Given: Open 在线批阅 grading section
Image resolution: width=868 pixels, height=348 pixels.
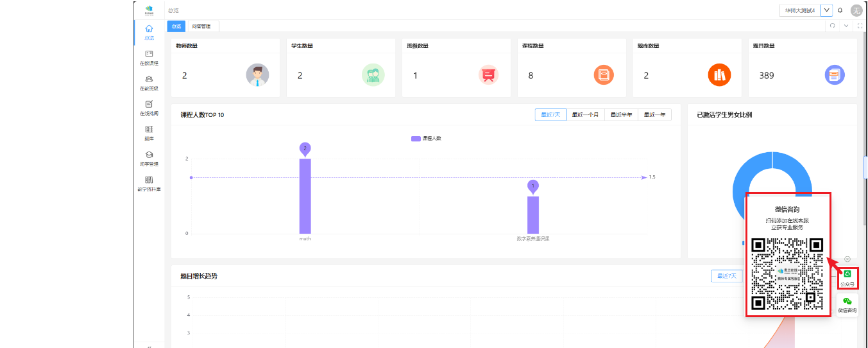Looking at the screenshot, I should click(149, 107).
